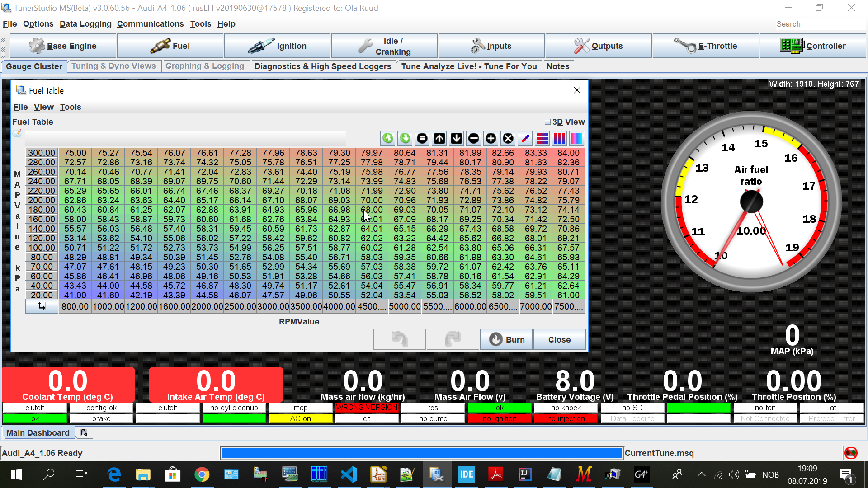This screenshot has height=488, width=868.
Task: Click the Interpolate diagonal line icon
Action: click(525, 138)
